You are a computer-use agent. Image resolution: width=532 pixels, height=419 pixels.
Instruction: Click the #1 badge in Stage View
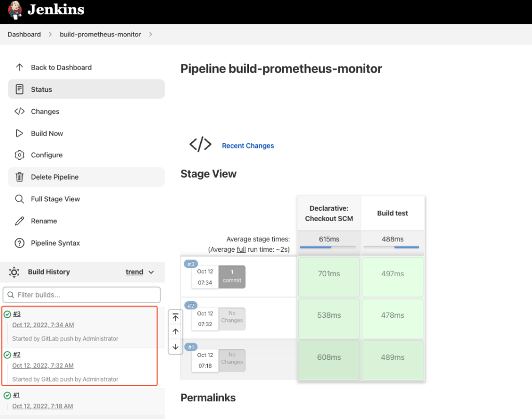[x=191, y=347]
